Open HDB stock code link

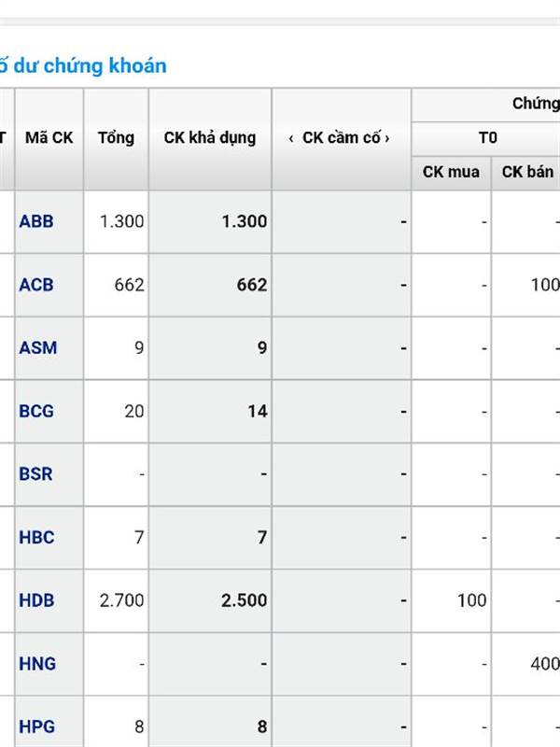click(x=36, y=600)
